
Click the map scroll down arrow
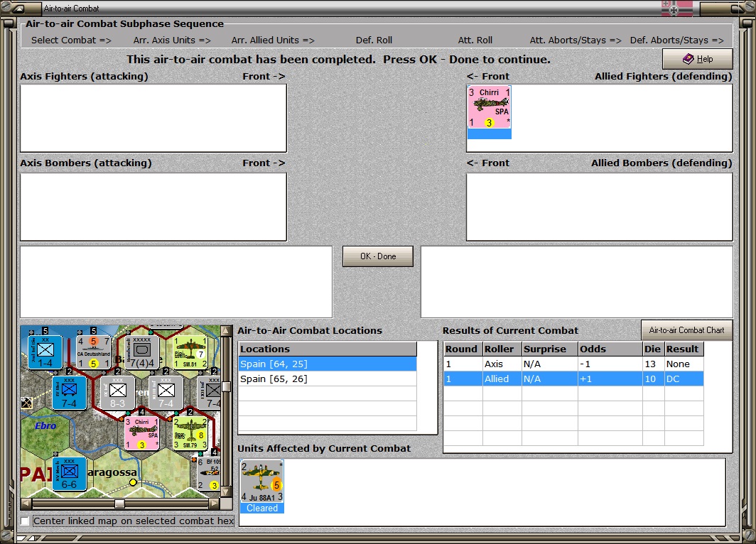pos(226,492)
